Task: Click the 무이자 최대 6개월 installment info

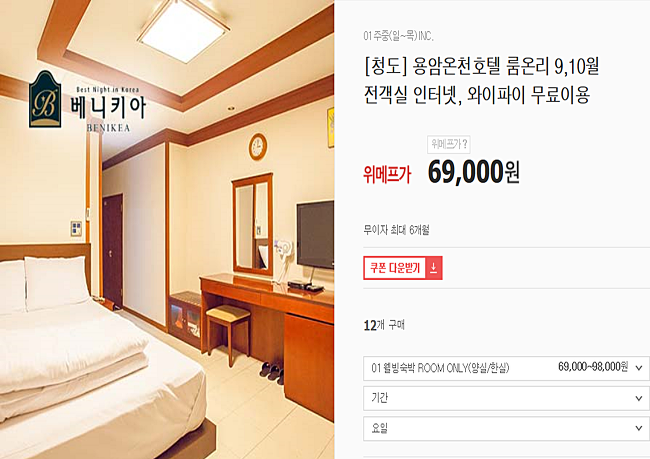Action: pos(396,230)
